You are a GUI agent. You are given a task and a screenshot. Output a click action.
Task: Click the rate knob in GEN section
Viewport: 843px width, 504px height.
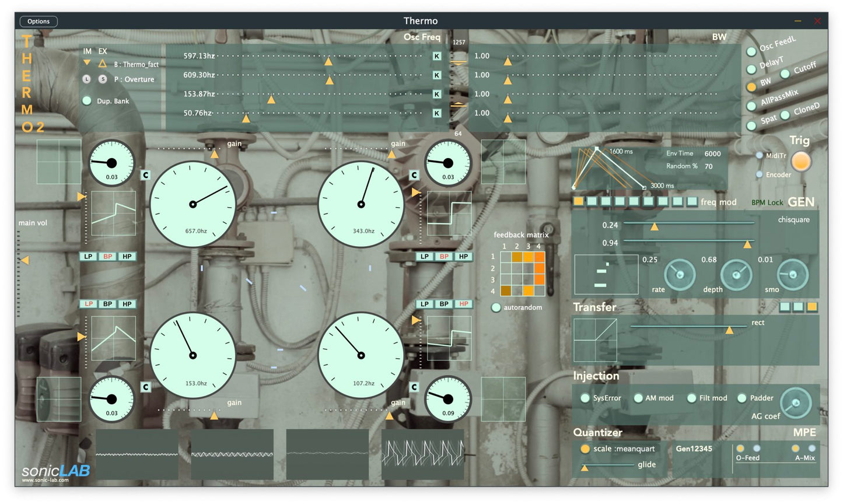tap(680, 274)
